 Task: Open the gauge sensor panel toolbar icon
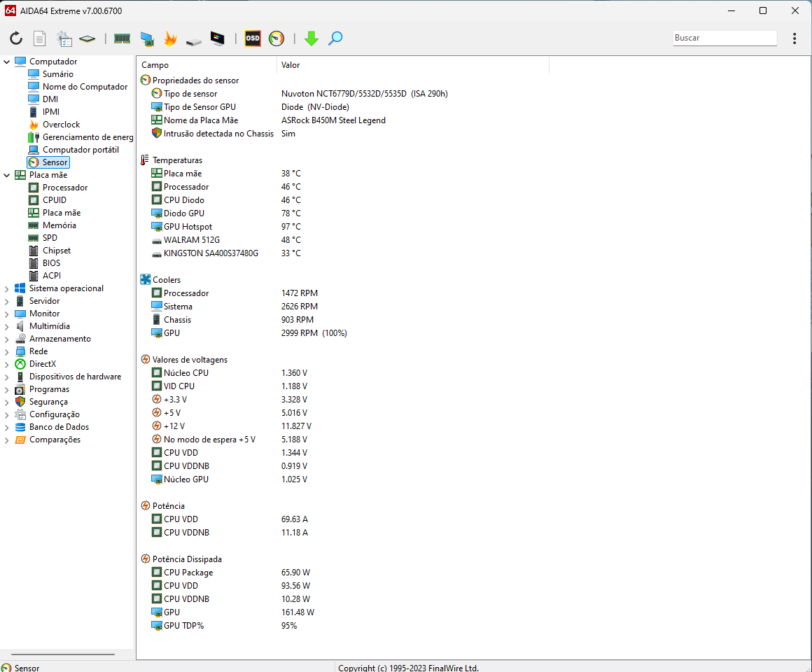click(x=276, y=38)
